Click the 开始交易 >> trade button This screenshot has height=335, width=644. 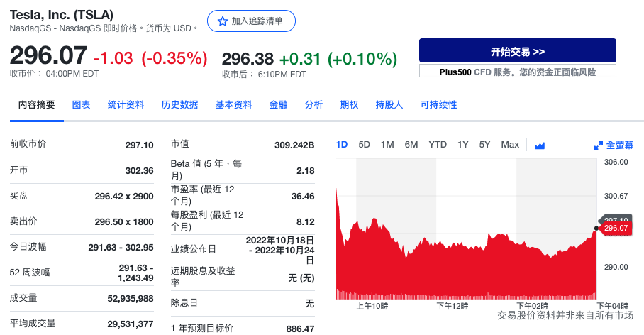tap(518, 50)
